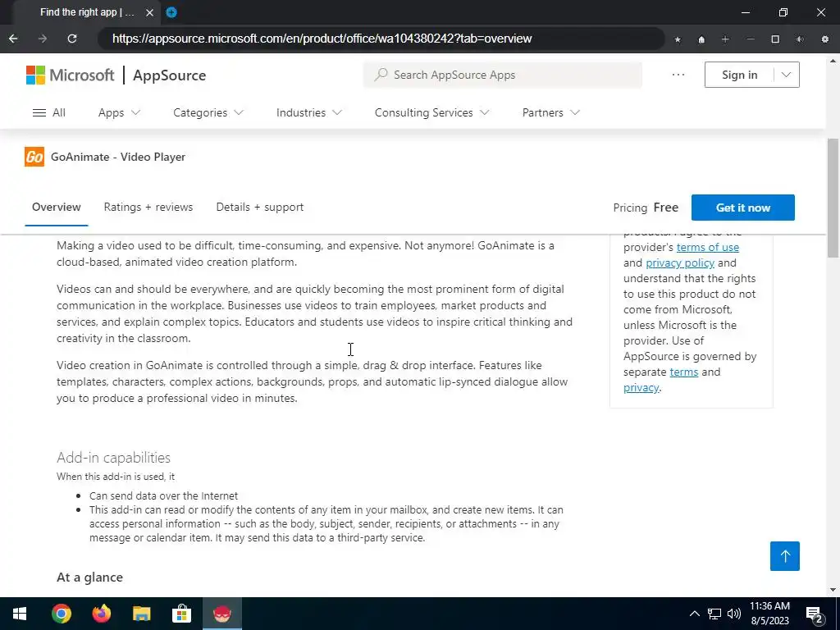Click the Search AppSource Apps field
Screen dimensions: 840x630
click(x=503, y=75)
